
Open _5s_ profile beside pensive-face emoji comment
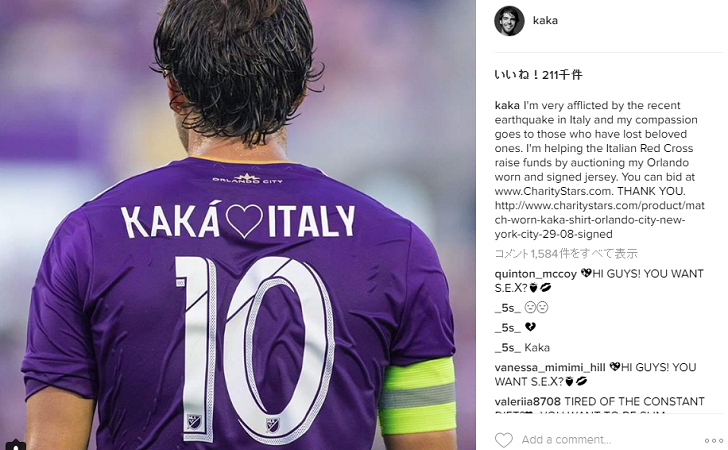coord(507,308)
